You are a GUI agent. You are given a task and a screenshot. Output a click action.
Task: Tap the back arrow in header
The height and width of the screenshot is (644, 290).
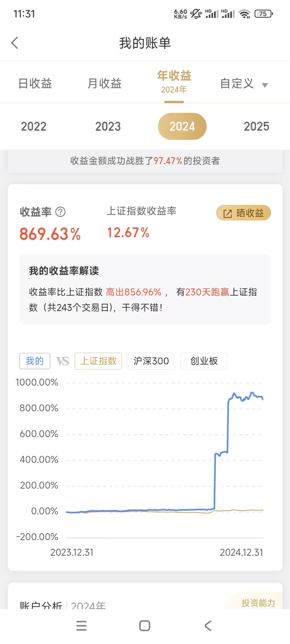(15, 43)
